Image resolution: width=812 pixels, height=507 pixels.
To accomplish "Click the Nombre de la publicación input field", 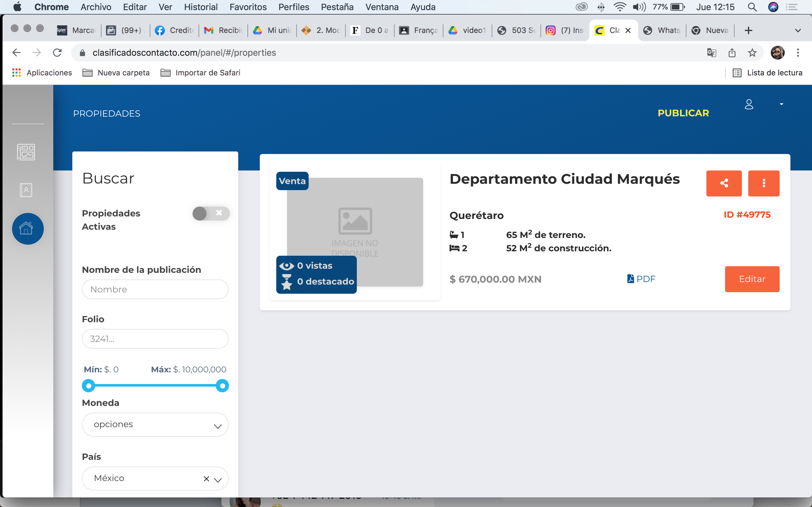I will [155, 289].
